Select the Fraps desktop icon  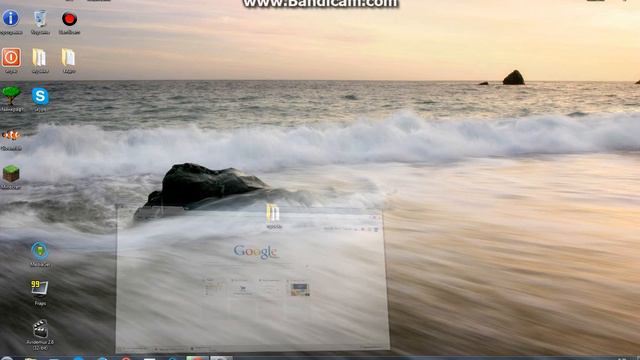coord(40,289)
